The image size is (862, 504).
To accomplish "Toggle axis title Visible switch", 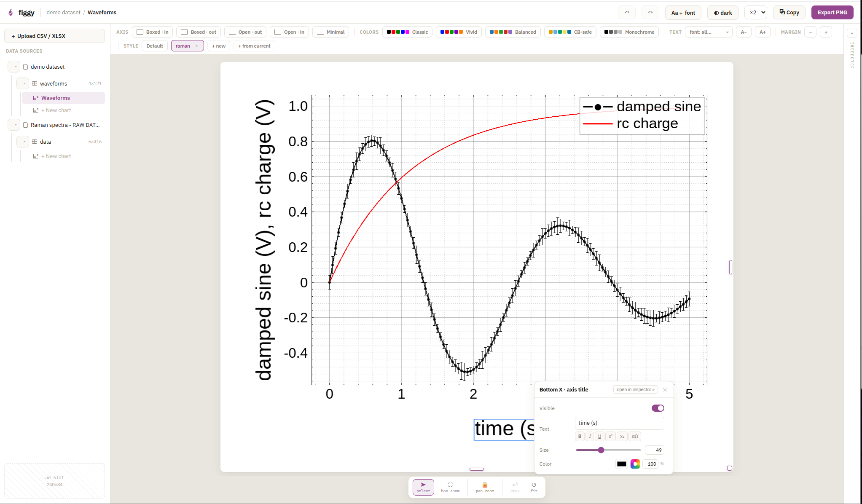I will click(658, 408).
